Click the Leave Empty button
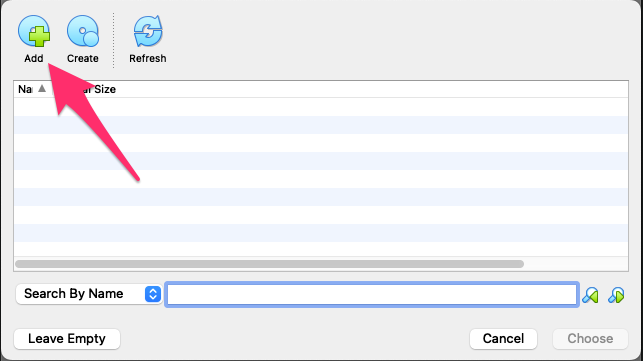This screenshot has width=643, height=361. click(67, 339)
